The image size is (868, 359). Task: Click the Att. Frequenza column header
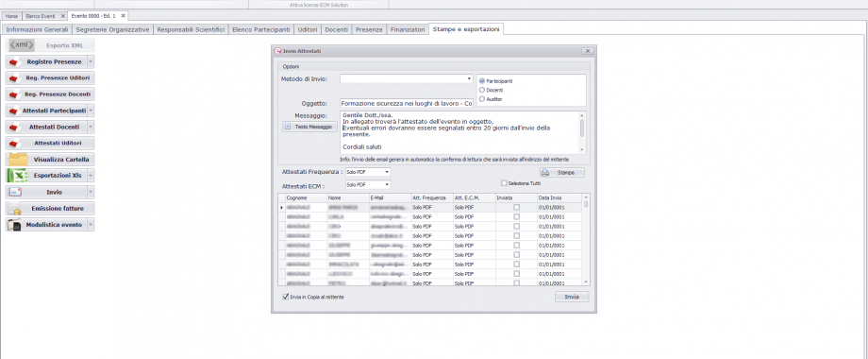431,197
